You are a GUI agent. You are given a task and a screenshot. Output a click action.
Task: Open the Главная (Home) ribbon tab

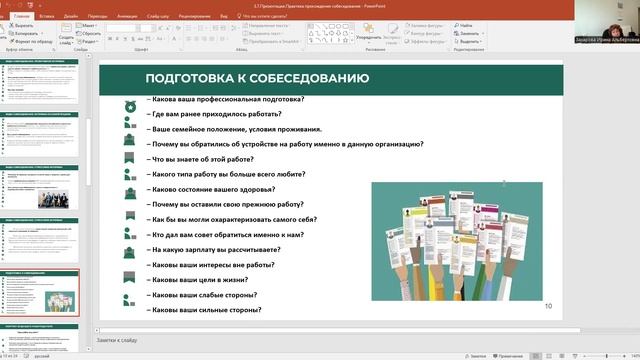tap(22, 16)
